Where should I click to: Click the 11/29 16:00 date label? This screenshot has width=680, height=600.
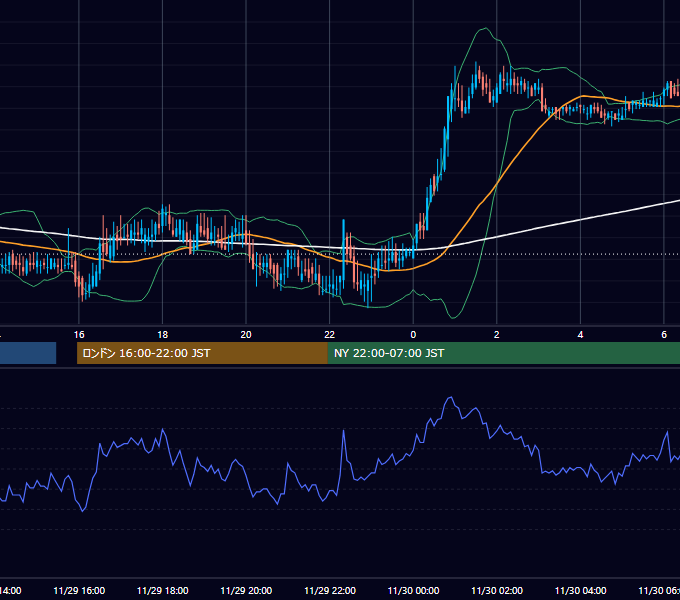click(79, 590)
